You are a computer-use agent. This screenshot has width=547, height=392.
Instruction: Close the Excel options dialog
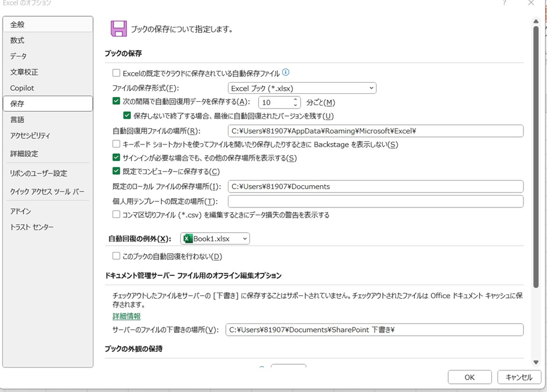click(531, 3)
